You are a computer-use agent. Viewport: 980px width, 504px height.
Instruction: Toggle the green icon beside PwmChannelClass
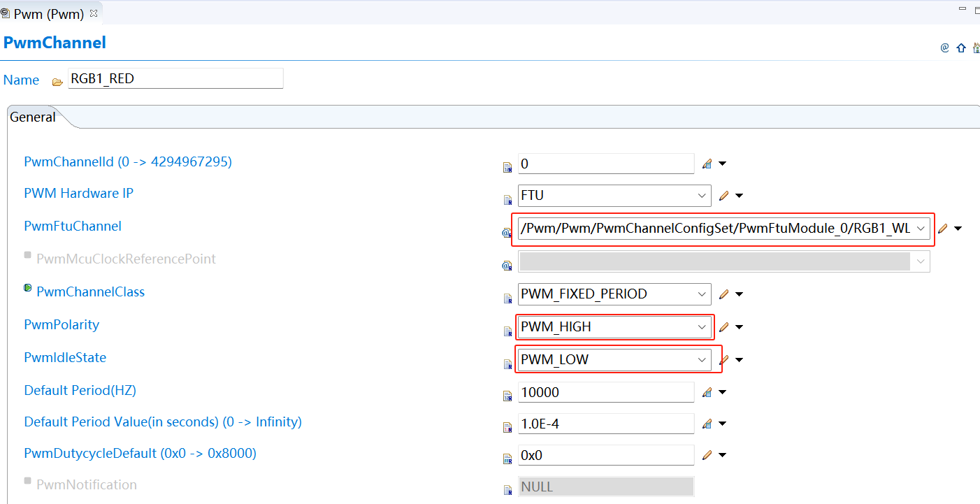28,288
